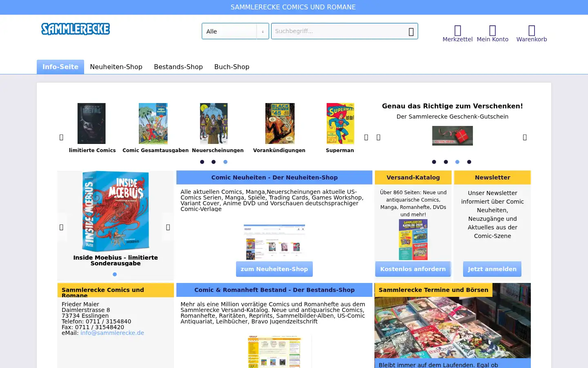Click the Vorankündigungen label

tap(279, 150)
